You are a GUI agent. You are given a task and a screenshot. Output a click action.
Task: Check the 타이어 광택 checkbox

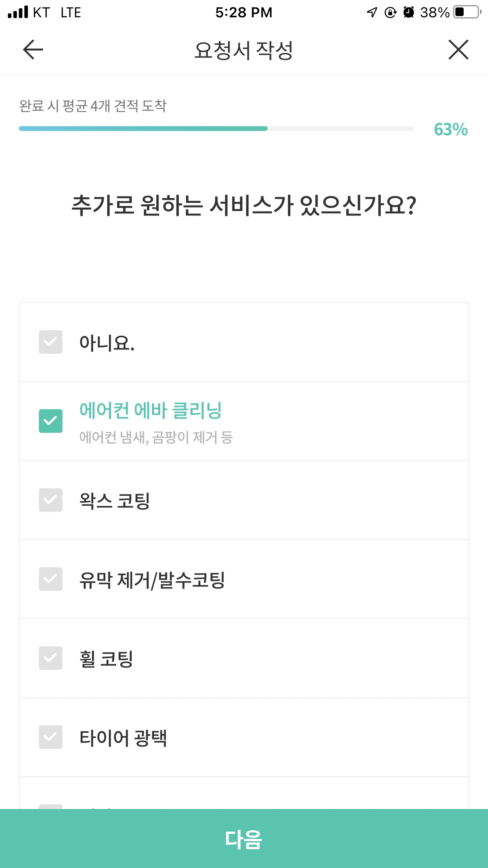[51, 737]
